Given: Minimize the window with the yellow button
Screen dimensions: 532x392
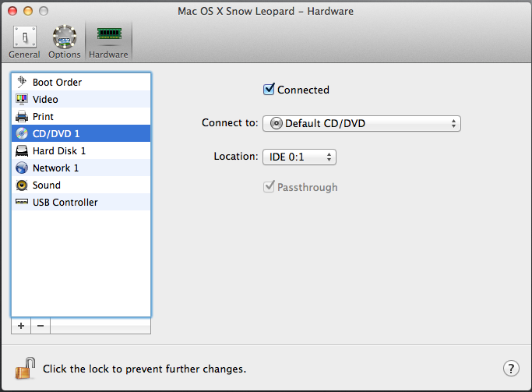Looking at the screenshot, I should coord(28,11).
